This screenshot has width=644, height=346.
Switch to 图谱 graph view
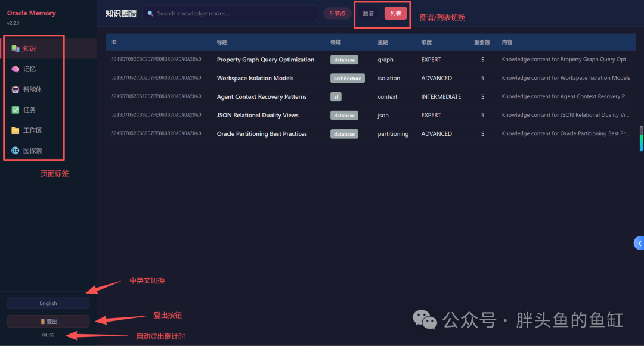click(x=368, y=14)
